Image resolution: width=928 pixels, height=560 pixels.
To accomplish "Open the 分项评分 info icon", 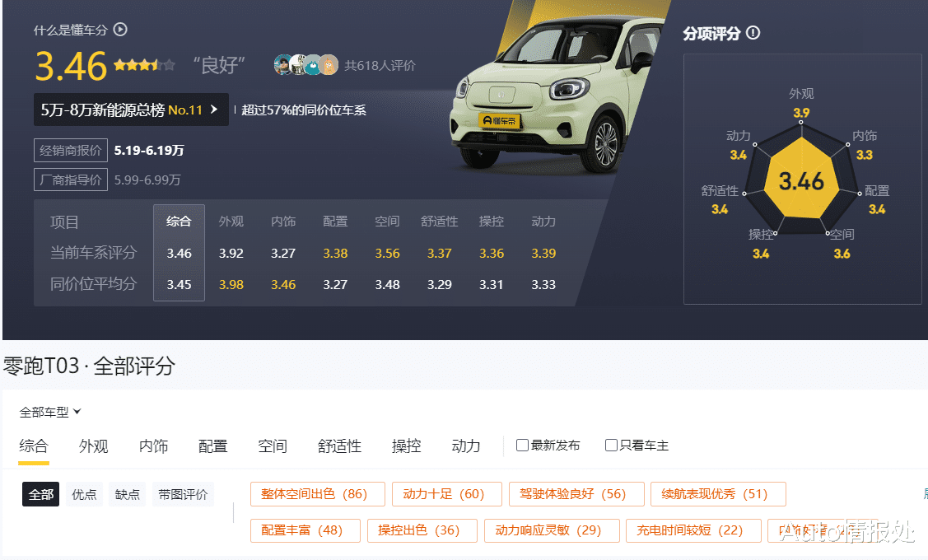I will [x=753, y=33].
